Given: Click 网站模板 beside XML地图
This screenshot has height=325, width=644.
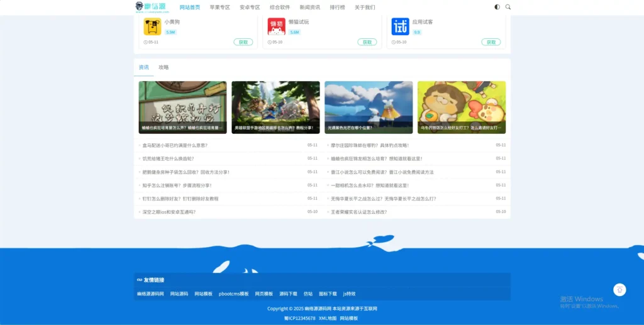Looking at the screenshot, I should tap(348, 319).
